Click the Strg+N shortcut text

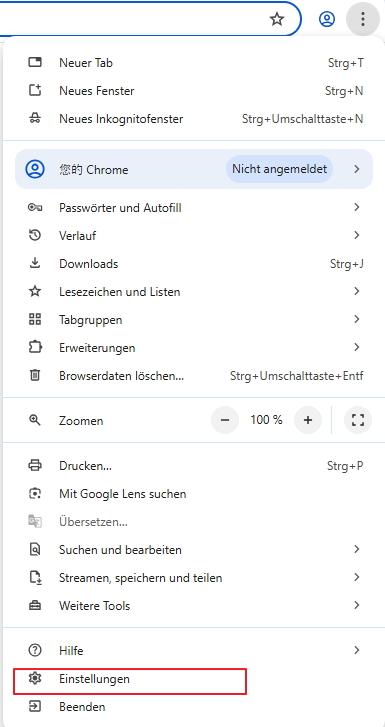pos(344,91)
